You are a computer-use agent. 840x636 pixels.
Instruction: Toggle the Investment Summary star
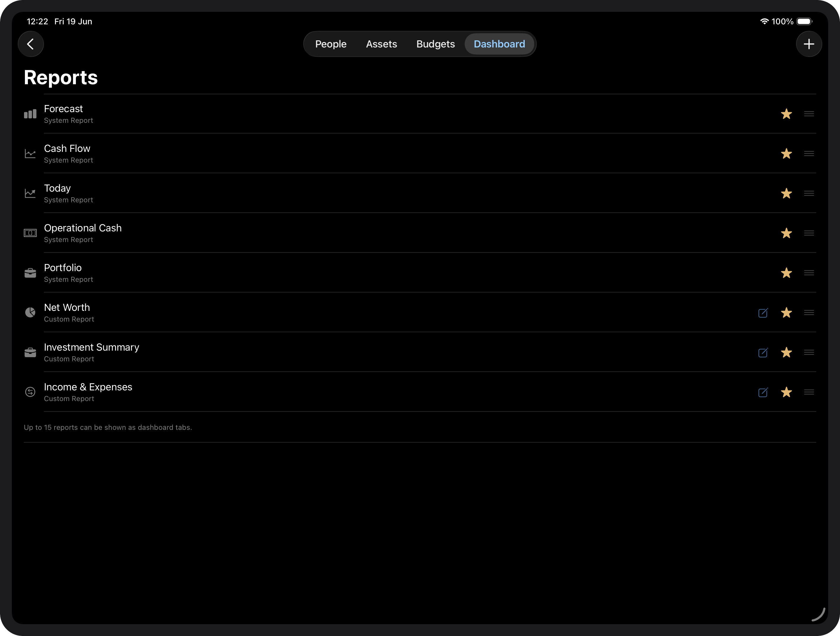point(786,352)
